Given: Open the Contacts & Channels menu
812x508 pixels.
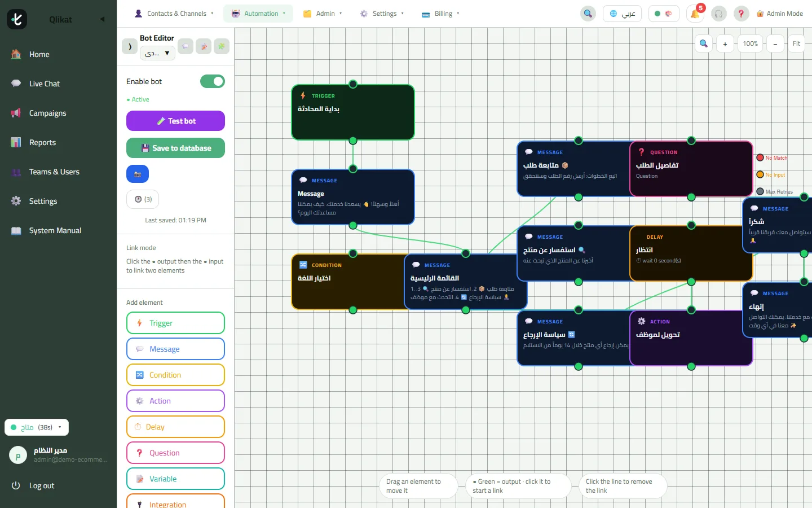Looking at the screenshot, I should [174, 14].
